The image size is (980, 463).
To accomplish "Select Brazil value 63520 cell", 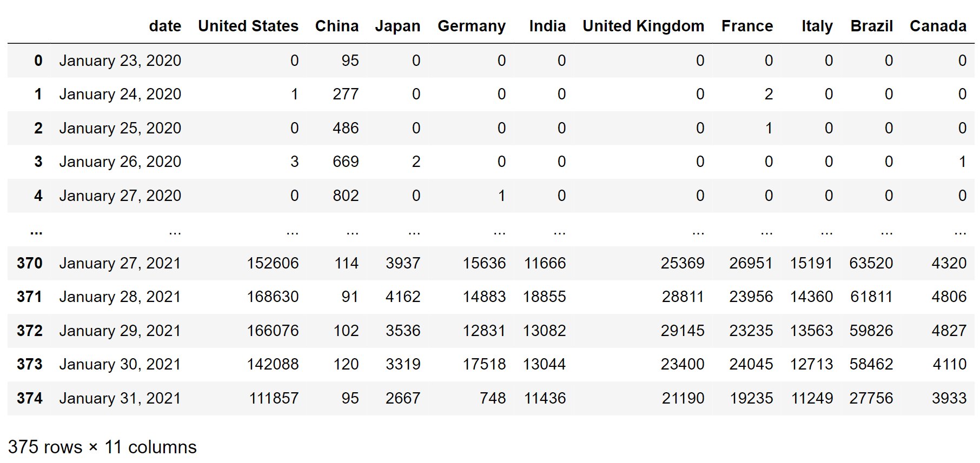I will [871, 263].
